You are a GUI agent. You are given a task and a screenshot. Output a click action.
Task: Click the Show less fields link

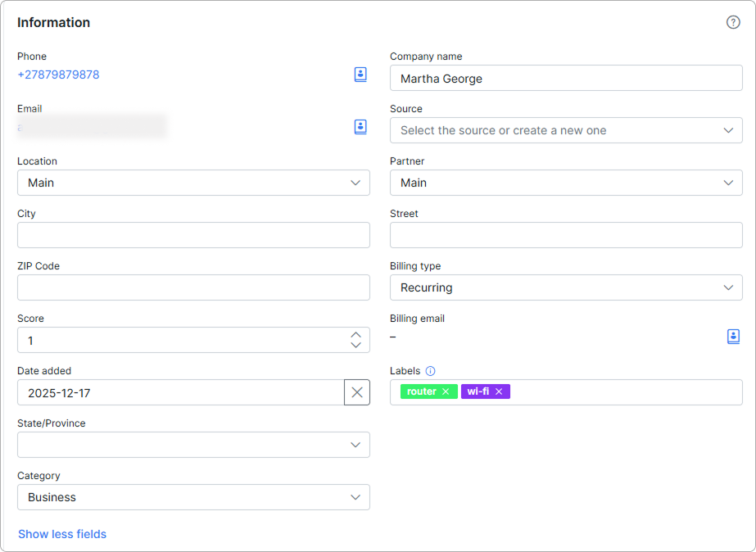point(62,534)
